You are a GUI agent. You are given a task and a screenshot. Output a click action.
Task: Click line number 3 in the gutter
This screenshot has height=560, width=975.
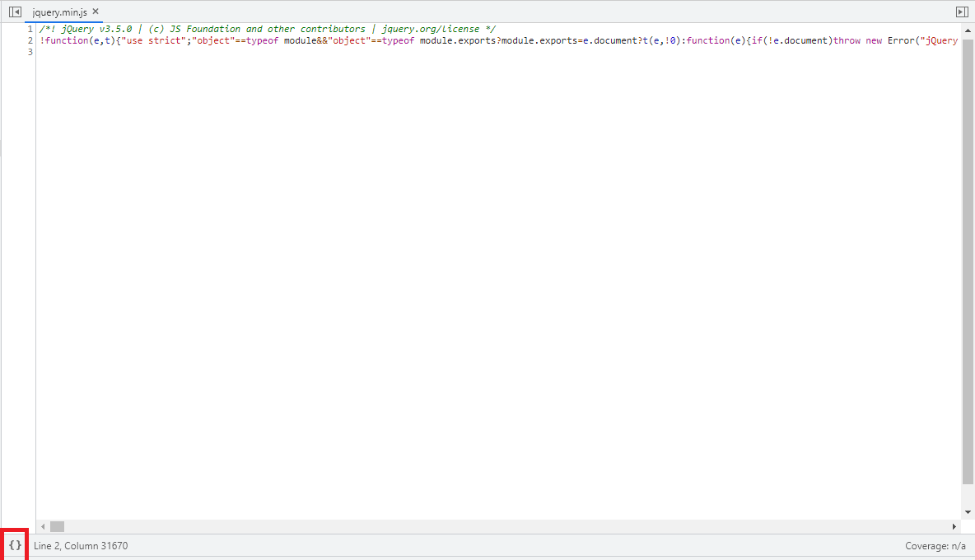point(30,52)
